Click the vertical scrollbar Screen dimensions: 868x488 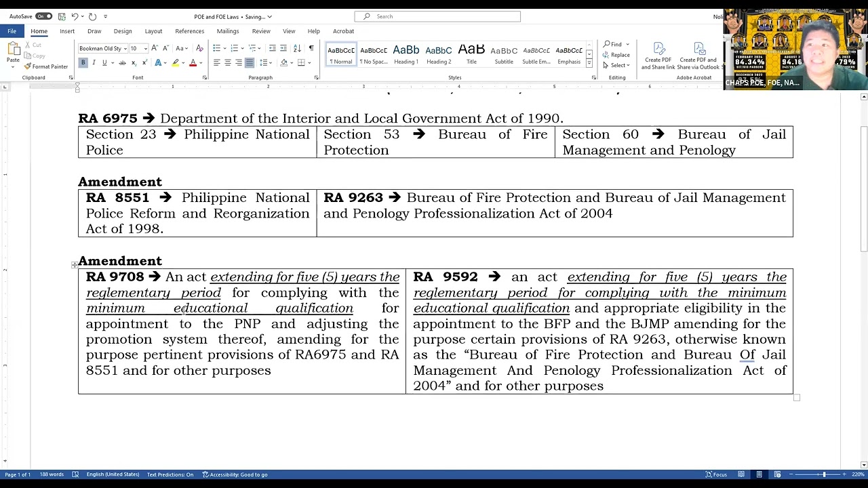click(x=863, y=279)
